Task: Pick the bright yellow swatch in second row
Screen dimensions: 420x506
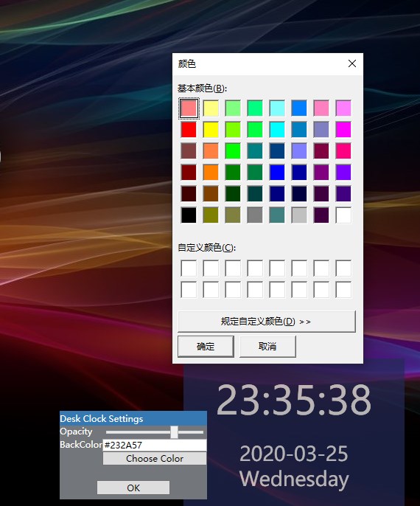Action: pos(211,129)
